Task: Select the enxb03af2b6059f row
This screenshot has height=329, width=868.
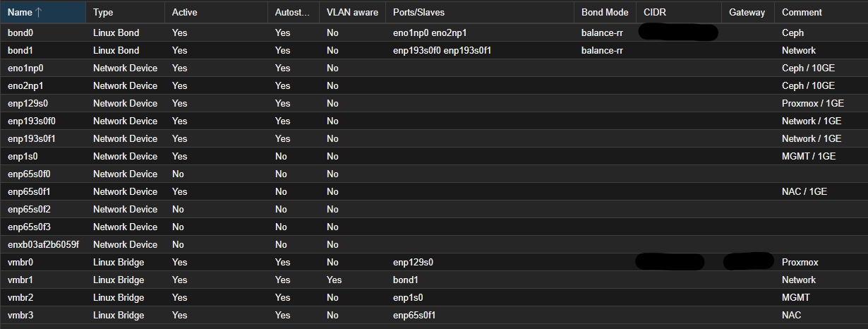Action: point(43,245)
